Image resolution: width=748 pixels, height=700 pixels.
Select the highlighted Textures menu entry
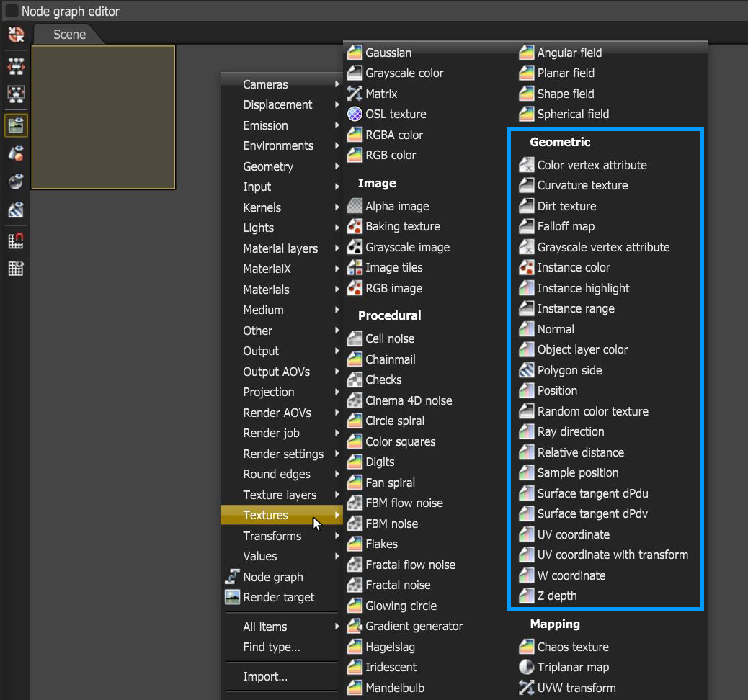pyautogui.click(x=282, y=515)
